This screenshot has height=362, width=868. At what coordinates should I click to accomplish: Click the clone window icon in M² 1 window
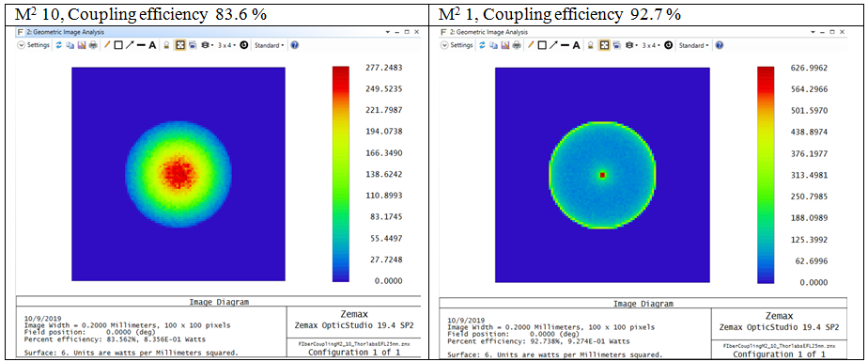click(616, 45)
